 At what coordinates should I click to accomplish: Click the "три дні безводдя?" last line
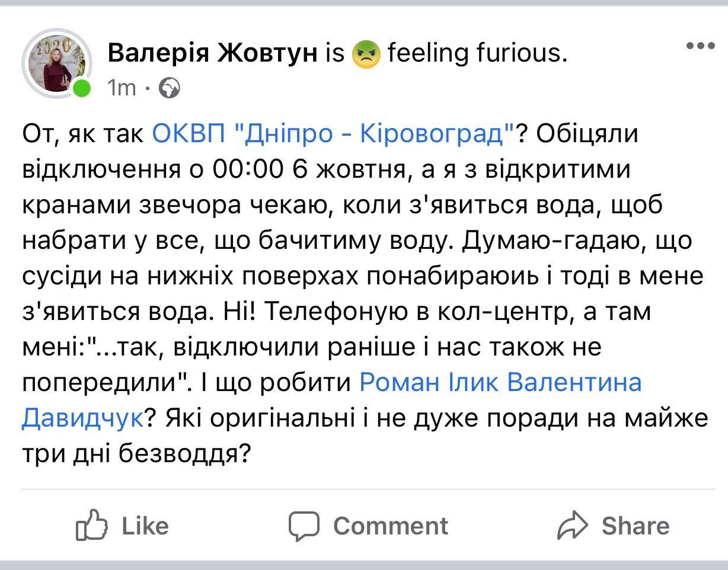(135, 454)
